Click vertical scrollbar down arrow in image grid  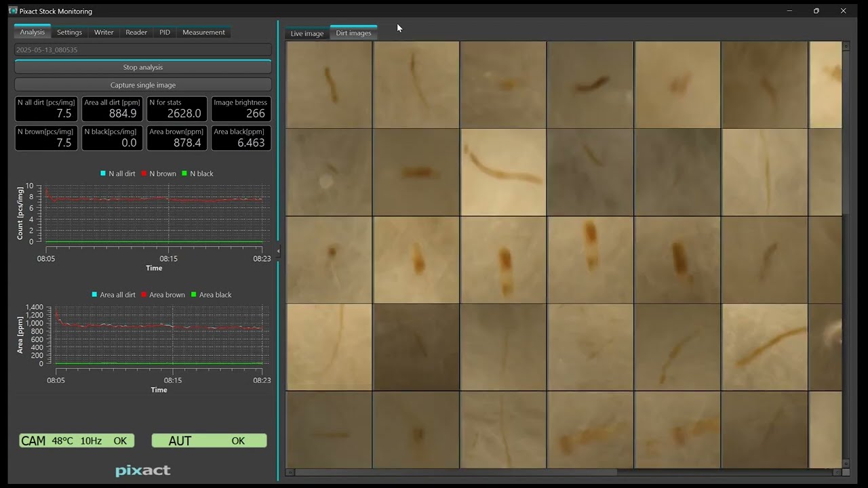tap(846, 464)
